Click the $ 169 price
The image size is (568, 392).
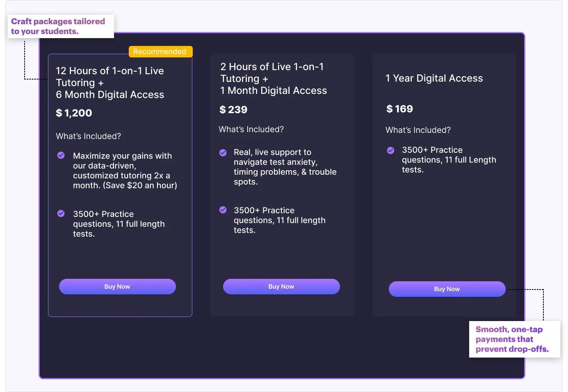(400, 109)
